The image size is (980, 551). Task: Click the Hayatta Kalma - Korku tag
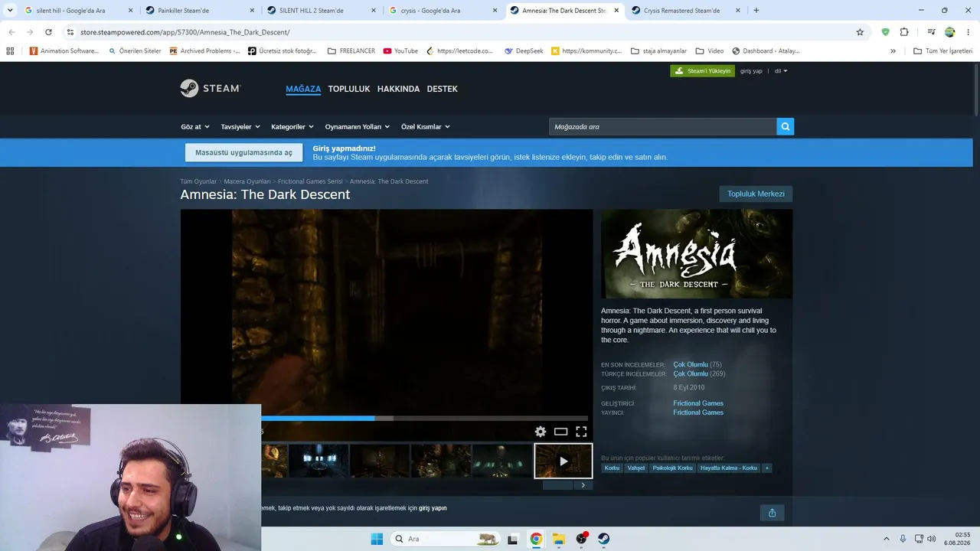tap(729, 468)
